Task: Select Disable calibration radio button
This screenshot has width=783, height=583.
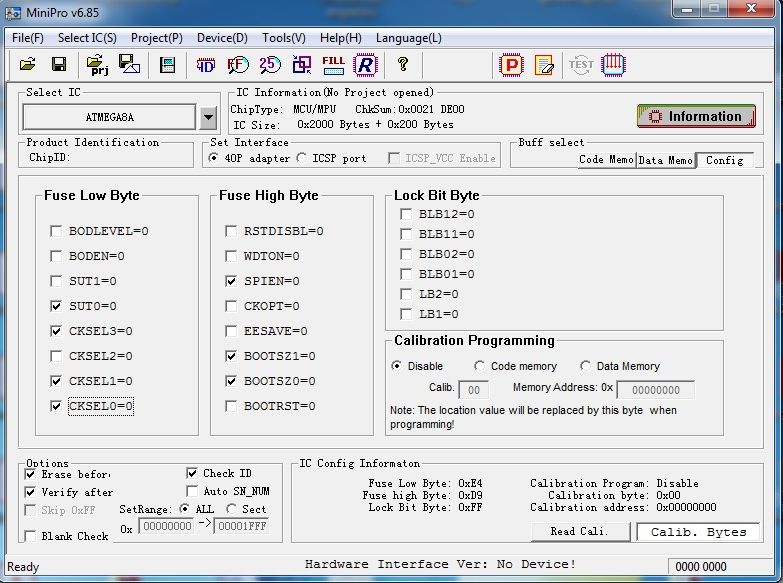Action: pos(396,366)
